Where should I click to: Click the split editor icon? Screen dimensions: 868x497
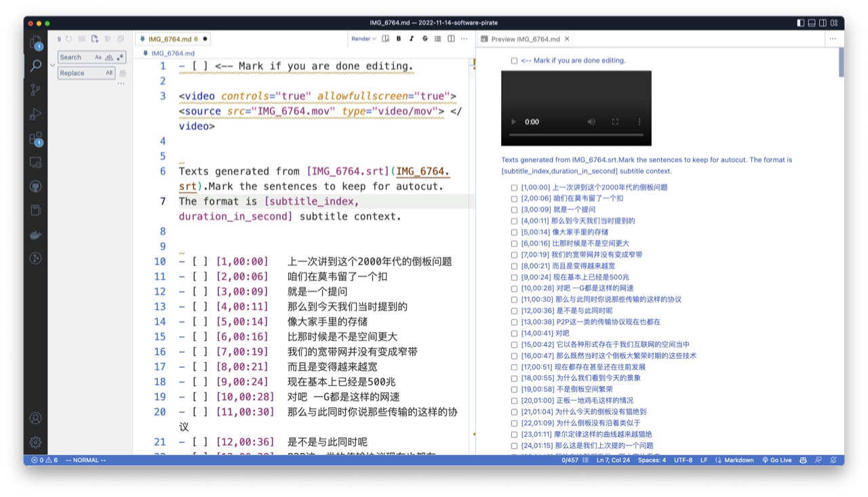point(451,39)
